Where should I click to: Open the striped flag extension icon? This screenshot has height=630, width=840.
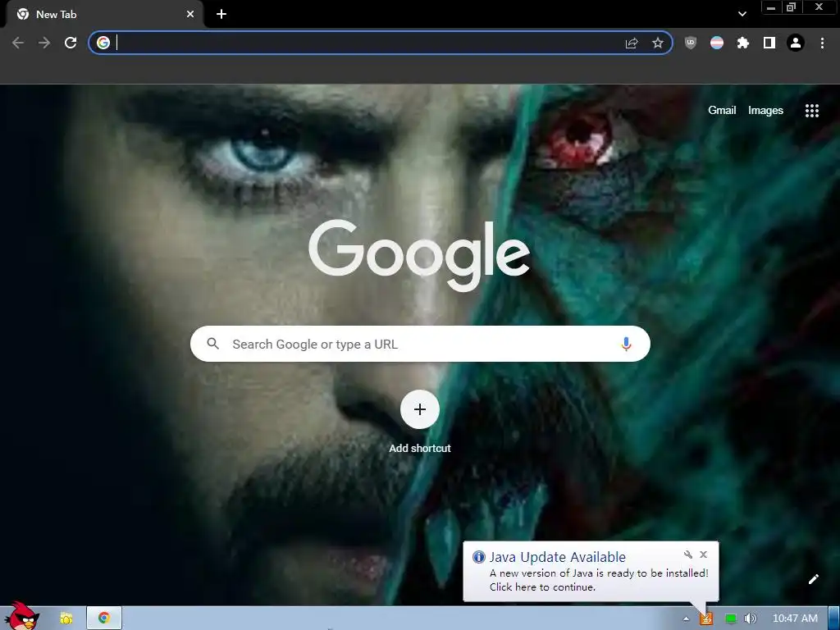[717, 43]
